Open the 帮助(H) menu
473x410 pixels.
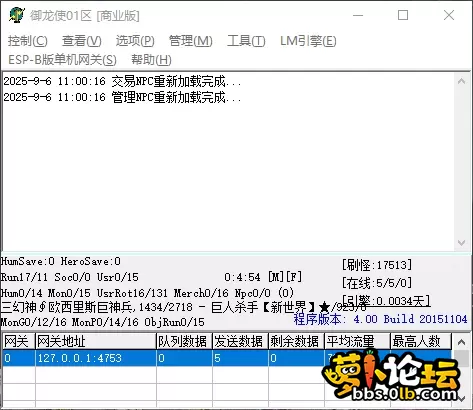click(x=151, y=60)
